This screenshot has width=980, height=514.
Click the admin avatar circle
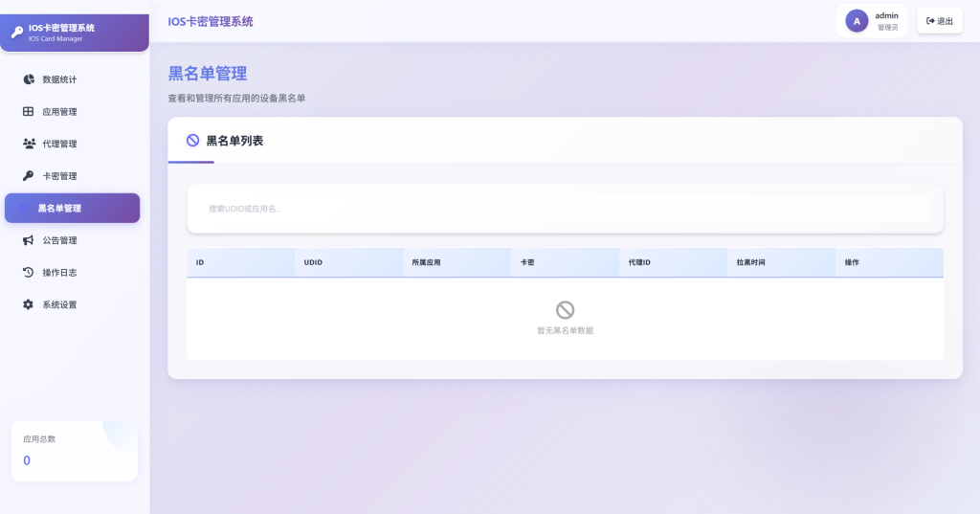(857, 21)
